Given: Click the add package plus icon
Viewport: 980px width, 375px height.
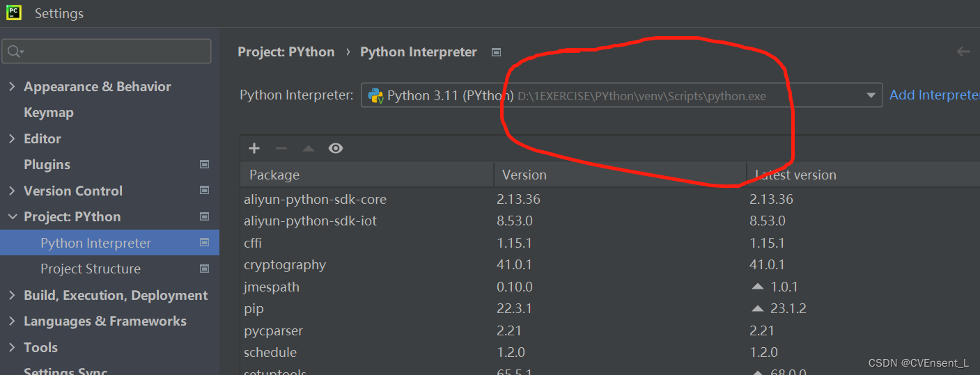Looking at the screenshot, I should click(x=254, y=148).
